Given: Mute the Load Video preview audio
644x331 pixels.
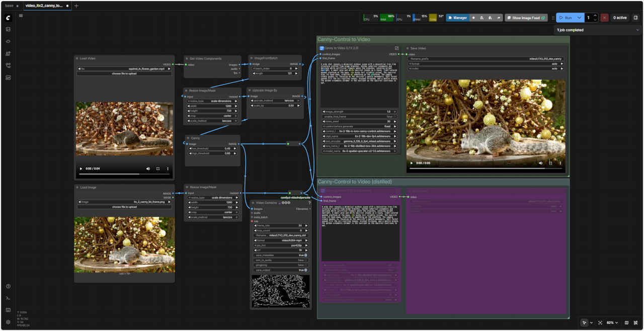Looking at the screenshot, I should [x=148, y=169].
